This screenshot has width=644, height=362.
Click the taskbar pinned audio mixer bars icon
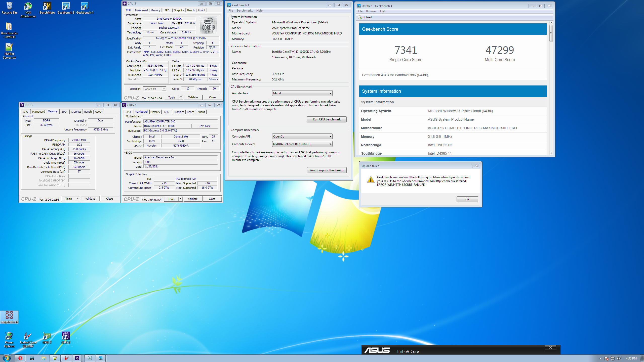(x=32, y=358)
